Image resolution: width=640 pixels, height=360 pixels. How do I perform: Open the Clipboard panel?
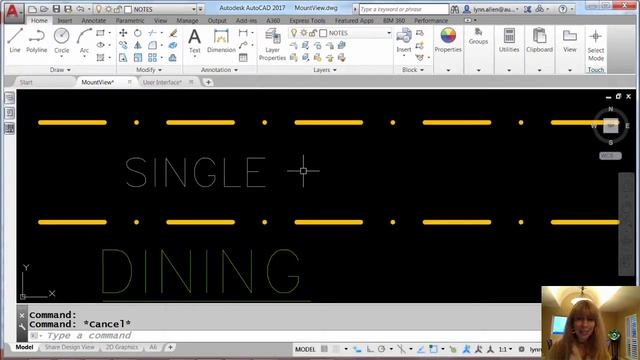[x=539, y=40]
